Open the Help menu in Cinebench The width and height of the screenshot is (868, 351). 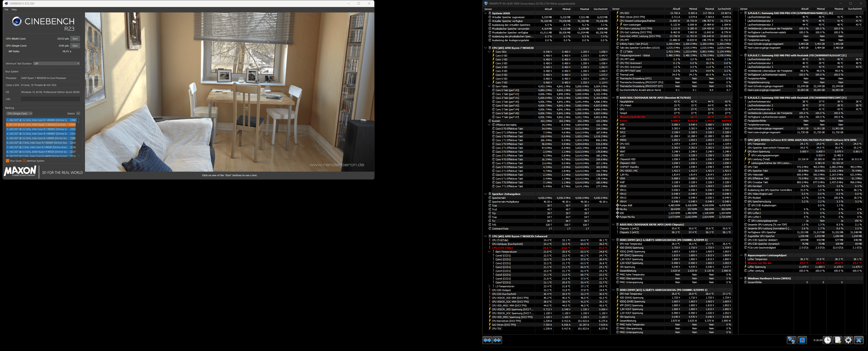14,9
